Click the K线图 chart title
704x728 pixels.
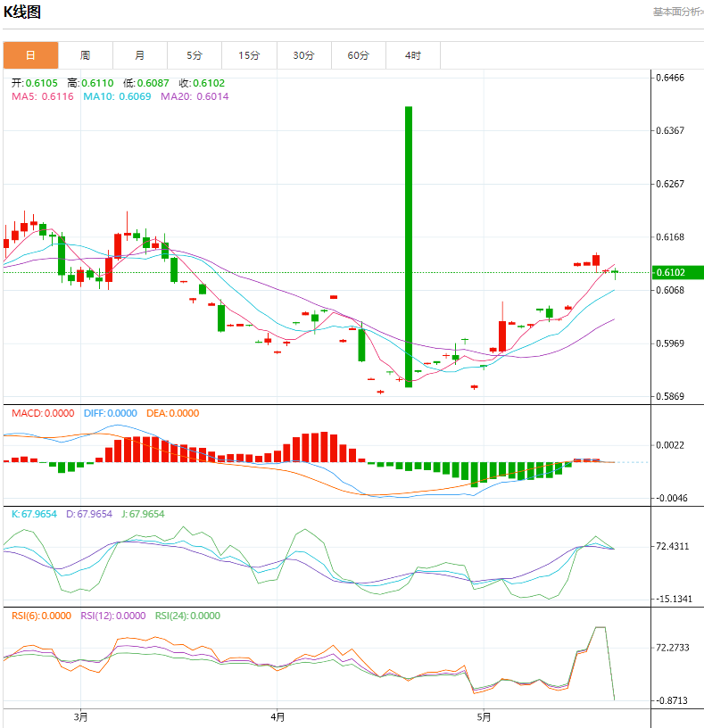[x=22, y=12]
